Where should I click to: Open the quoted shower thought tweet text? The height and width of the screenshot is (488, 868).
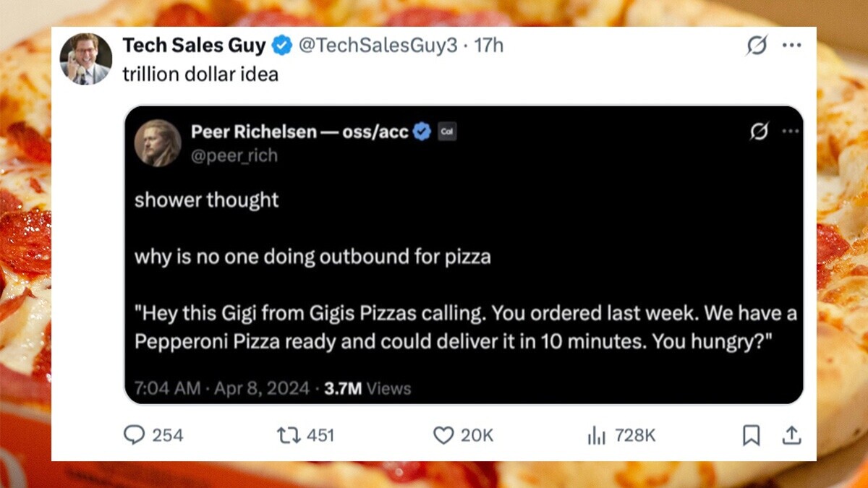(312, 257)
